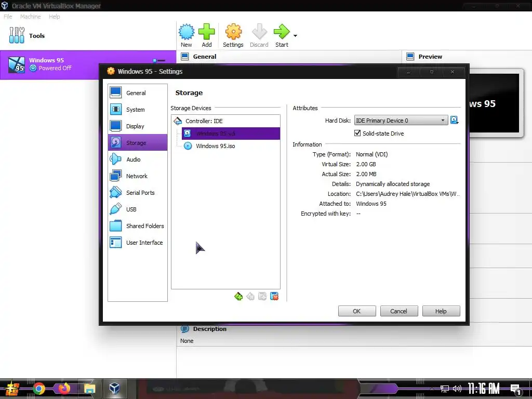Click the Virtual Size 2.00 GB value
This screenshot has height=399, width=532.
tap(366, 164)
